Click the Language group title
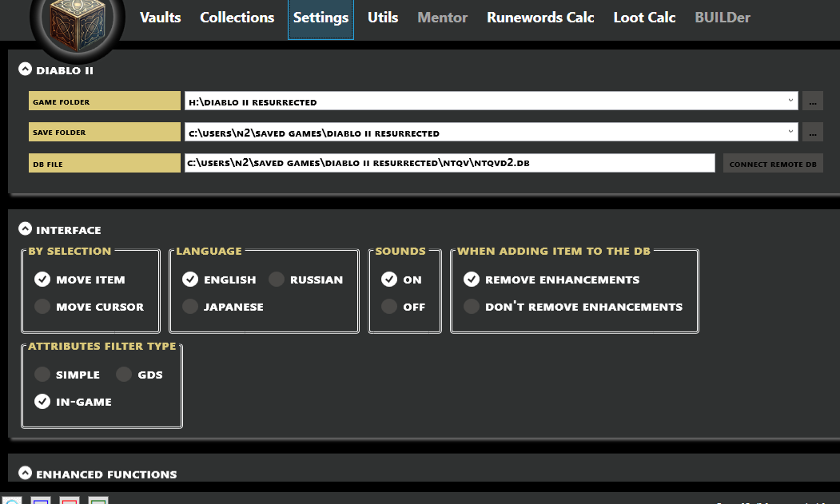Viewport: 840px width, 504px height. (x=209, y=251)
